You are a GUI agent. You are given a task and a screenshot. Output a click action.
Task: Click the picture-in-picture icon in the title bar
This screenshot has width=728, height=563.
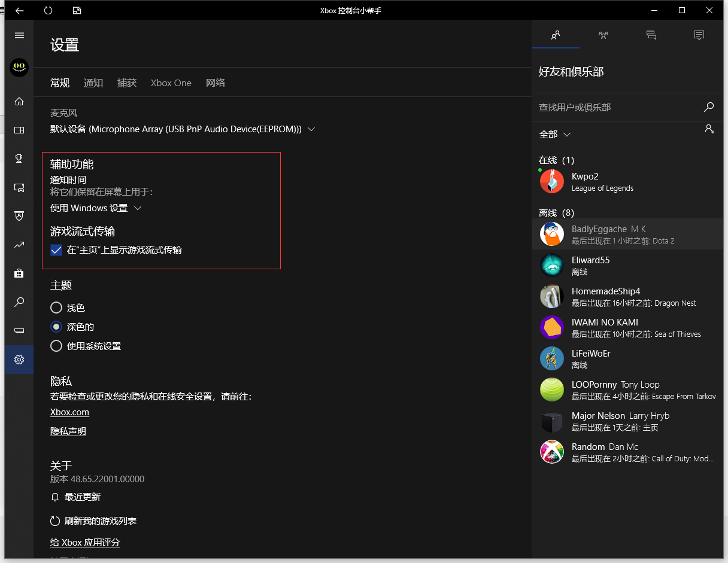point(77,10)
